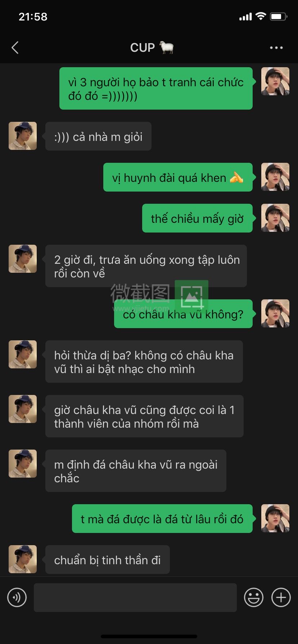298x644 pixels.
Task: Tap the '2 giờ đi, trưa ăn uống' message
Action: point(146,266)
